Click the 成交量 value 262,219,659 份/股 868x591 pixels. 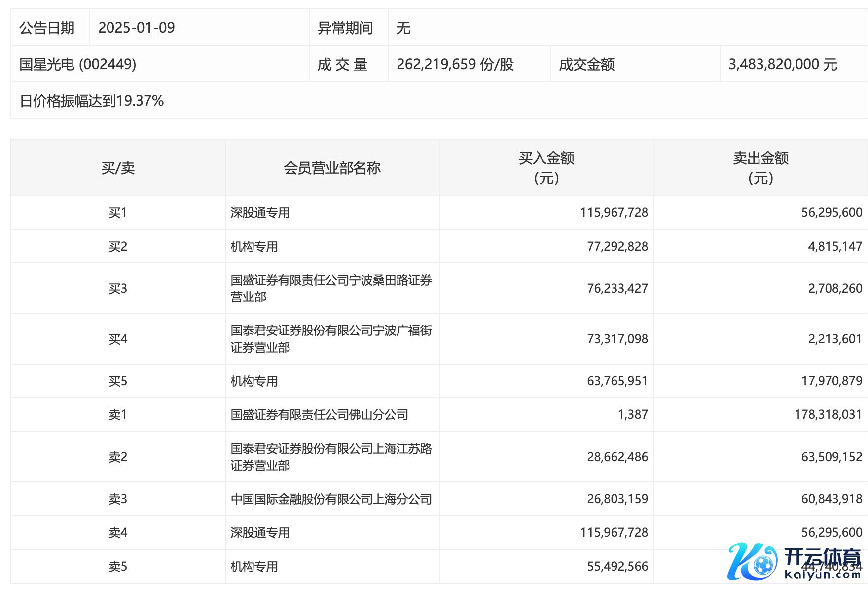[455, 64]
